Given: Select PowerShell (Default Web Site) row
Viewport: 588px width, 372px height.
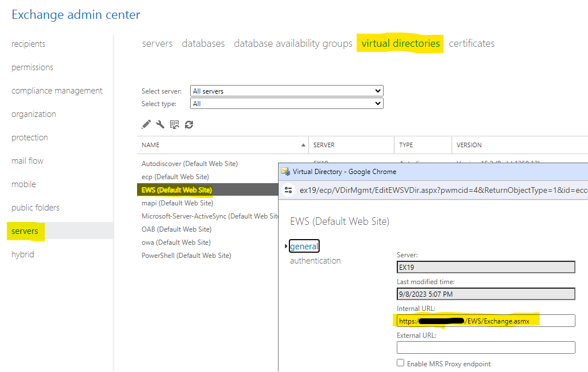Looking at the screenshot, I should click(186, 256).
